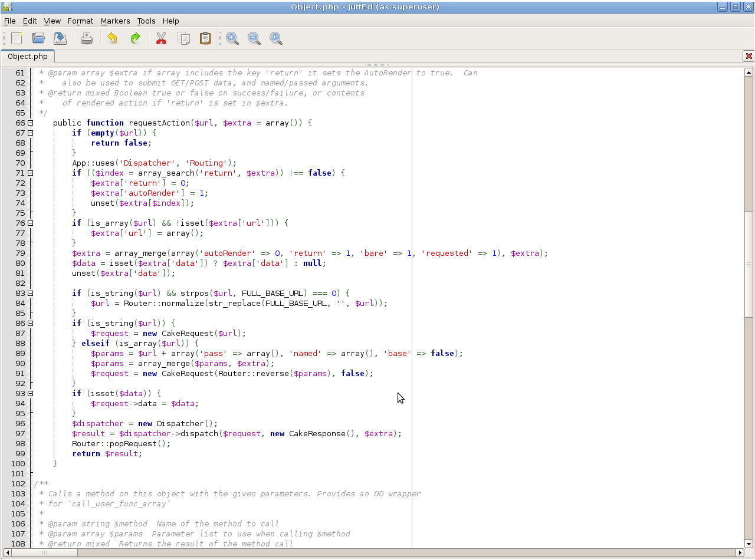Click 'Router::popRequest();' on line 98
This screenshot has height=560, width=755.
(x=122, y=443)
